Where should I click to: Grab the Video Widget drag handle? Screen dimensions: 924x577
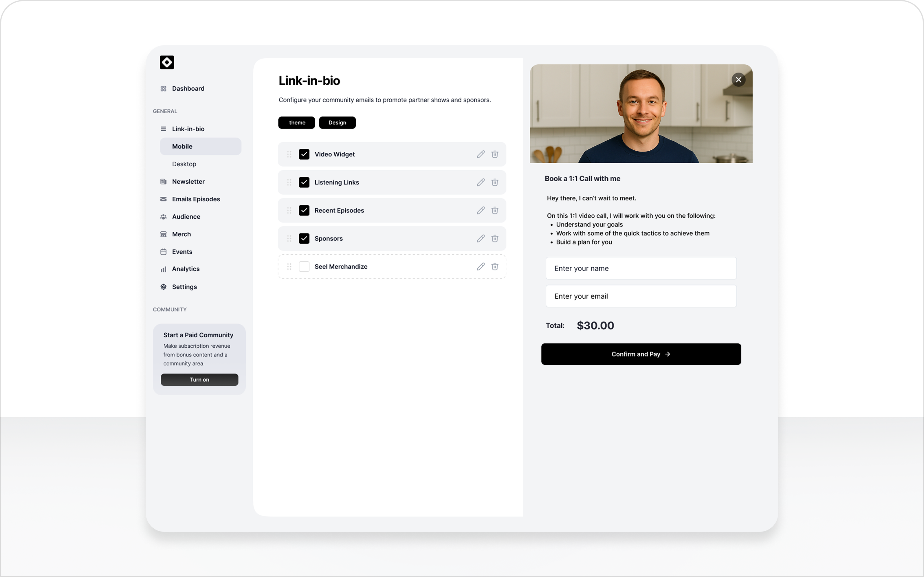coord(289,154)
